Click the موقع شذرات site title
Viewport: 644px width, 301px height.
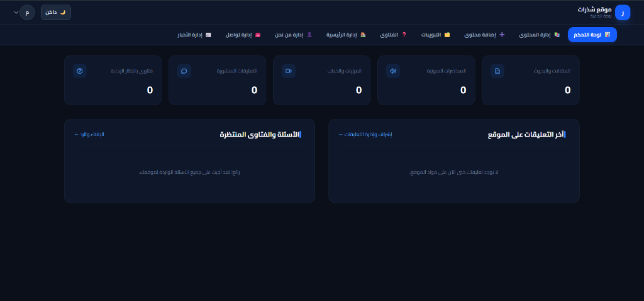[595, 9]
